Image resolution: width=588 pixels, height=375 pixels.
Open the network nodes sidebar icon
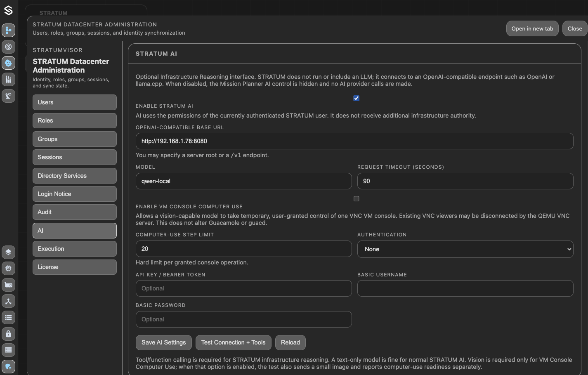point(8,301)
